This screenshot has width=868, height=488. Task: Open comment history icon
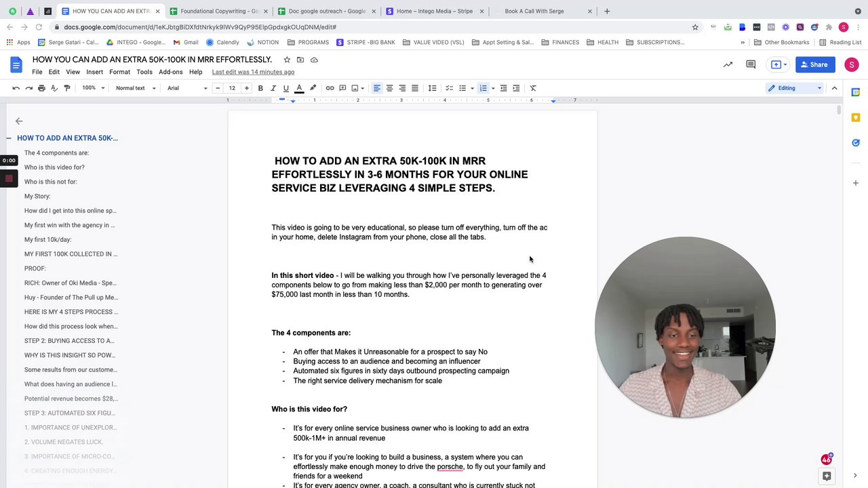pyautogui.click(x=751, y=65)
